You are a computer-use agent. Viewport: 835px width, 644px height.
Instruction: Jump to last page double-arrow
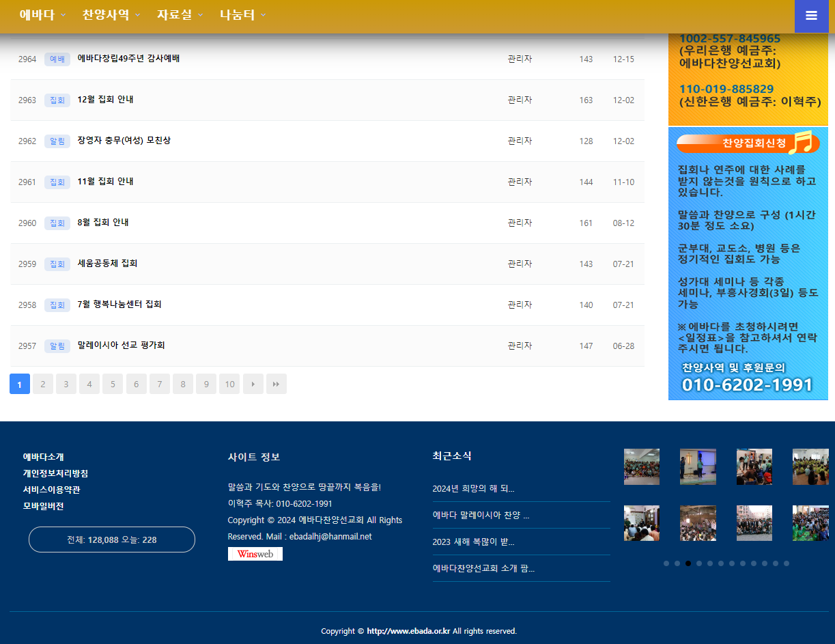[276, 384]
